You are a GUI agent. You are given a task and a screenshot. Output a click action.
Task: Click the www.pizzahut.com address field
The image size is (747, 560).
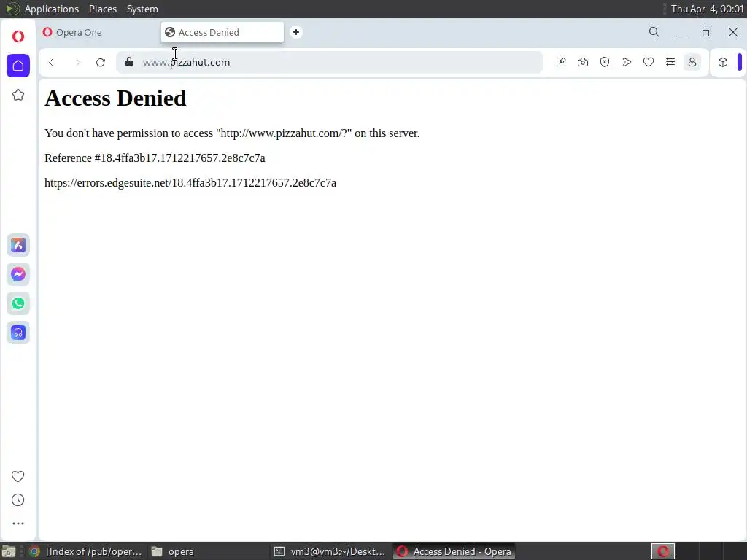pos(329,63)
